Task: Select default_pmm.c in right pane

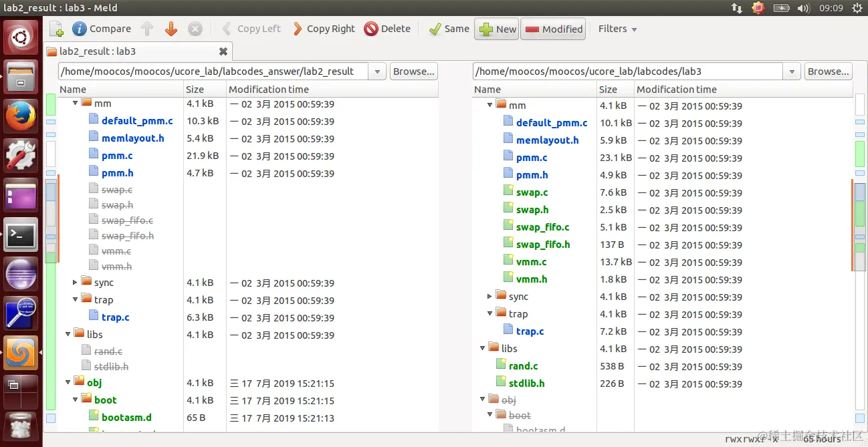Action: coord(552,123)
